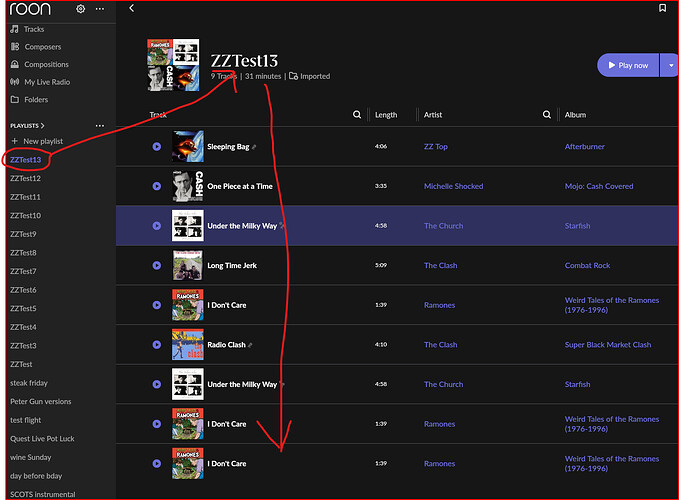Select the ZZTest7 playlist
The width and height of the screenshot is (679, 500).
pyautogui.click(x=23, y=271)
